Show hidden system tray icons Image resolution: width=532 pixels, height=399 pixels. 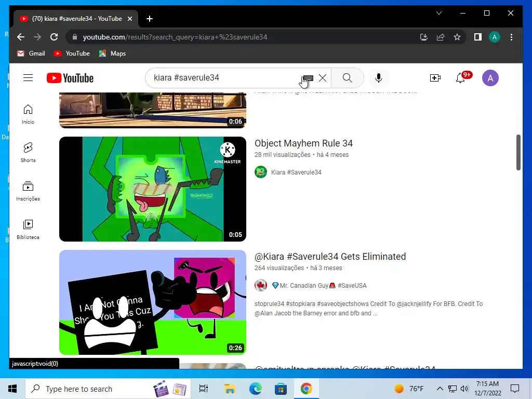[440, 389]
